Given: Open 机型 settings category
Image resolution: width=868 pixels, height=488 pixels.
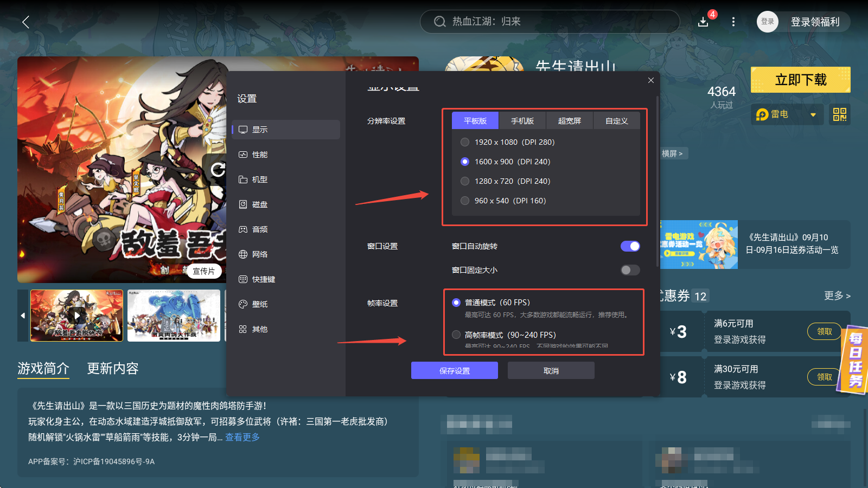Looking at the screenshot, I should [x=286, y=179].
